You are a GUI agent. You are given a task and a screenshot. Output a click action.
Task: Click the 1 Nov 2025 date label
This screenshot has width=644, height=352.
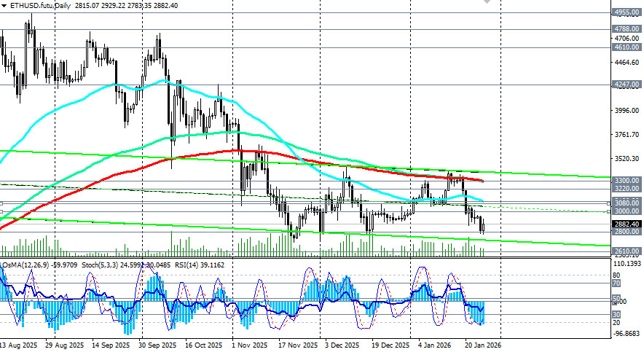247,345
